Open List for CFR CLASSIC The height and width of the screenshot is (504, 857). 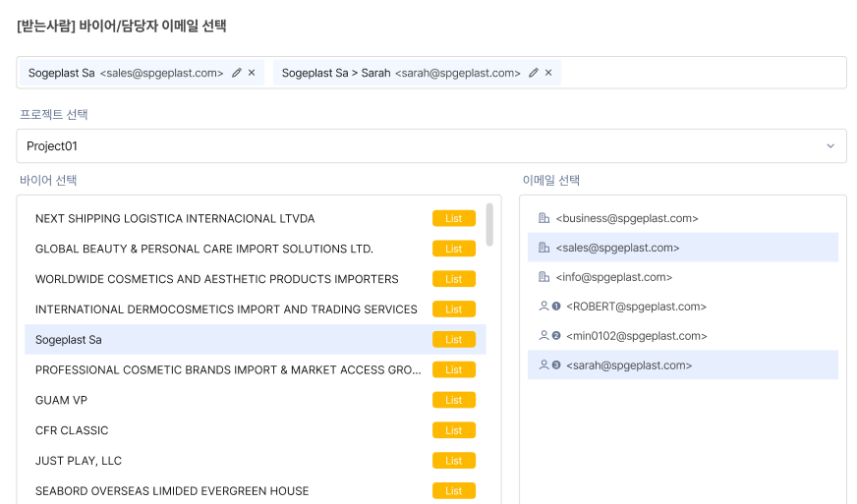pyautogui.click(x=453, y=430)
